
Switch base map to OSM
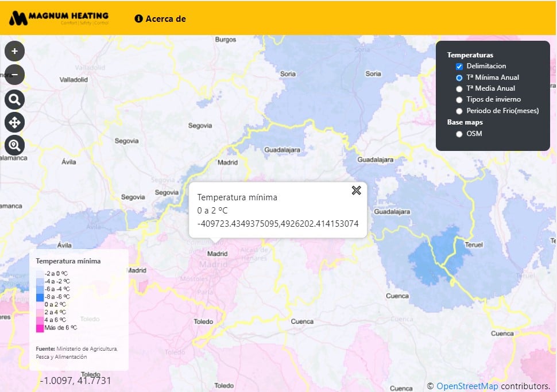tap(459, 133)
